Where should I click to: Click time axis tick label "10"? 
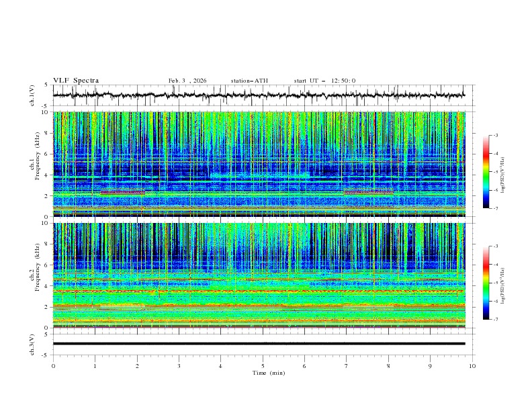[472, 366]
